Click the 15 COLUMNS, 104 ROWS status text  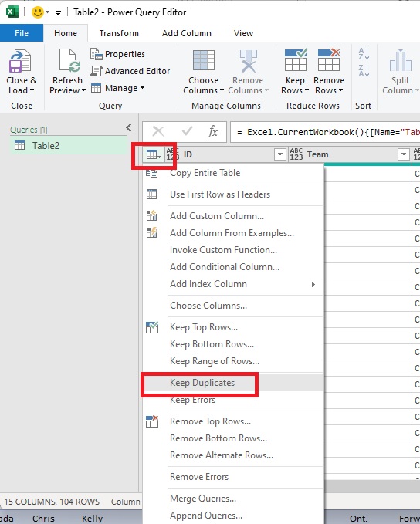tap(52, 502)
